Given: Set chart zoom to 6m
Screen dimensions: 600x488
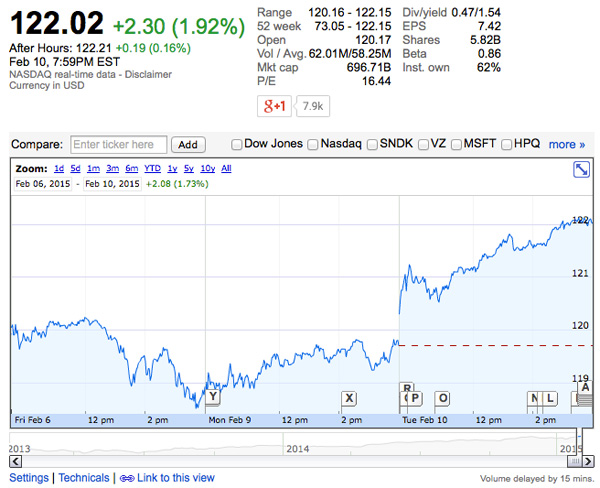Looking at the screenshot, I should 132,168.
